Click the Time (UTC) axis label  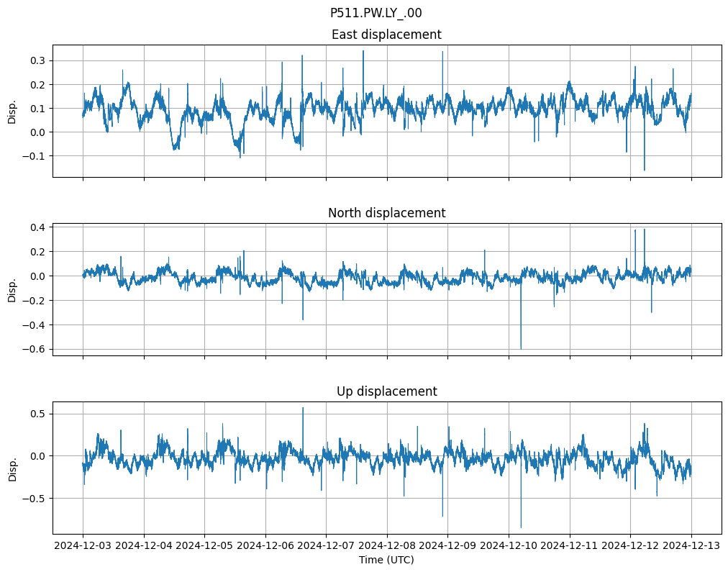point(386,559)
